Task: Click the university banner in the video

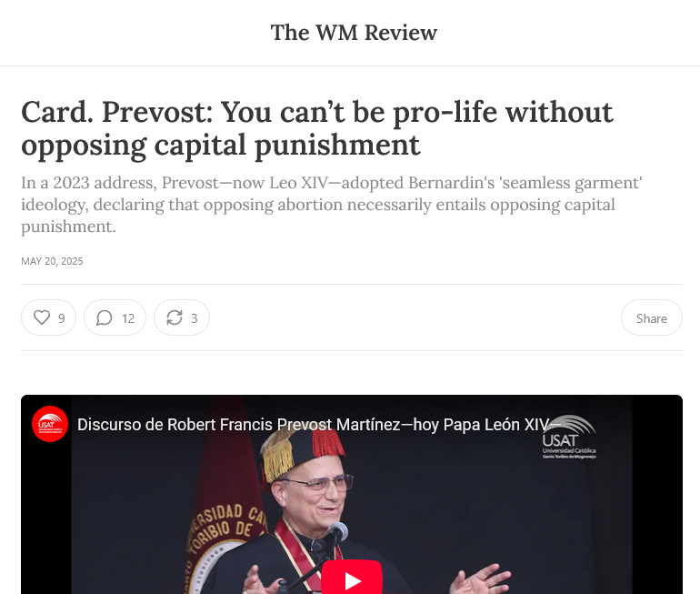Action: coord(224,514)
